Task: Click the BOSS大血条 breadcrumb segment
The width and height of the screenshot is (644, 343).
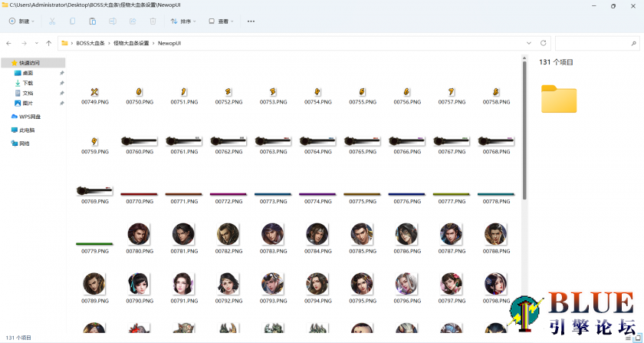Action: (90, 43)
